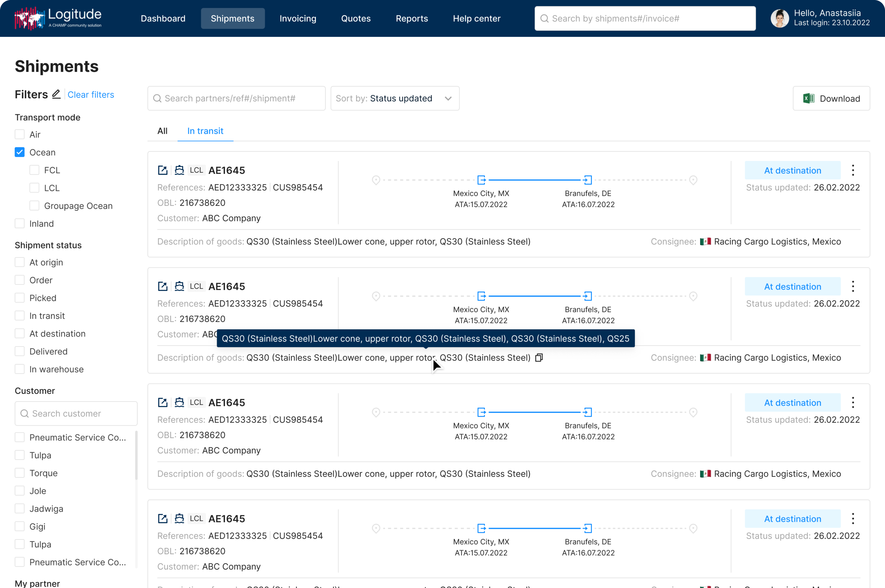Click Mexico flag in first card consignee
885x588 pixels.
tap(705, 242)
